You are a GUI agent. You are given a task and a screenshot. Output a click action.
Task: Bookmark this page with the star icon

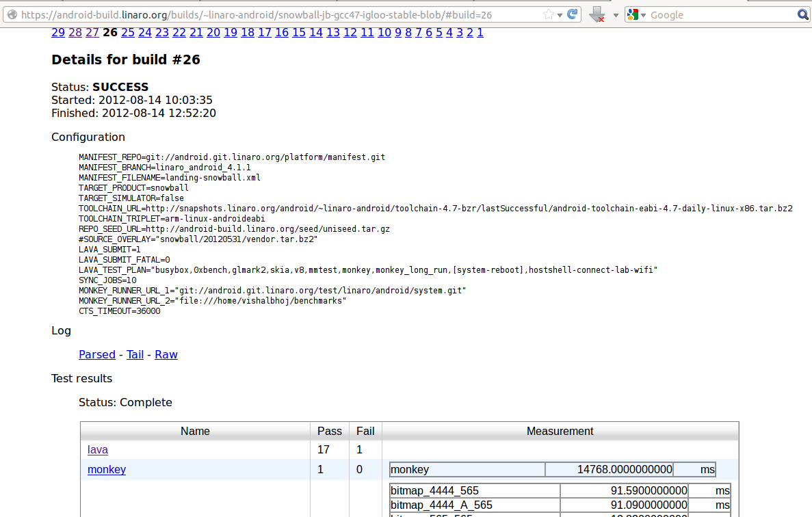pos(548,14)
